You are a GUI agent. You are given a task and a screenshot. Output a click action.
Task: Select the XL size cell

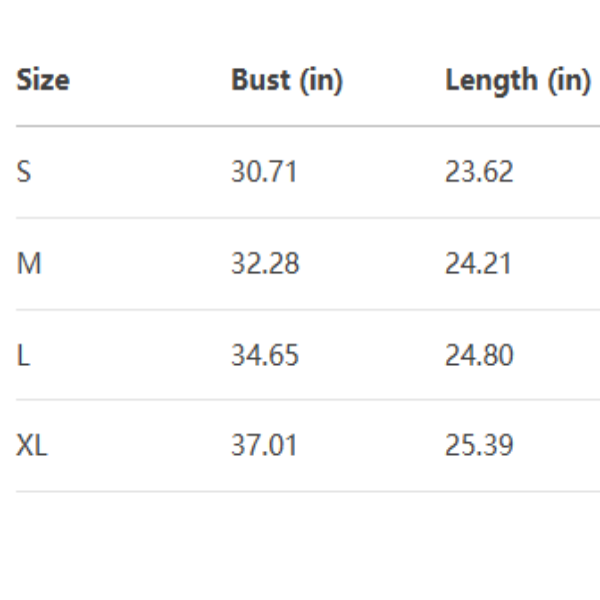[x=32, y=446]
